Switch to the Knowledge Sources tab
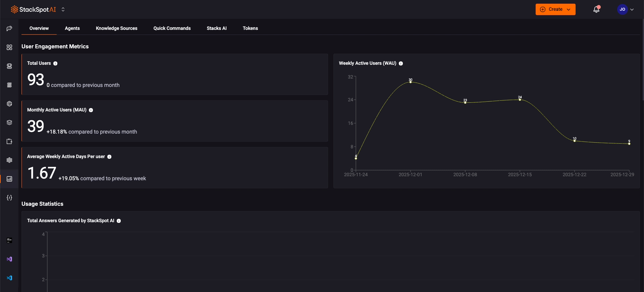This screenshot has width=644, height=292. (116, 28)
